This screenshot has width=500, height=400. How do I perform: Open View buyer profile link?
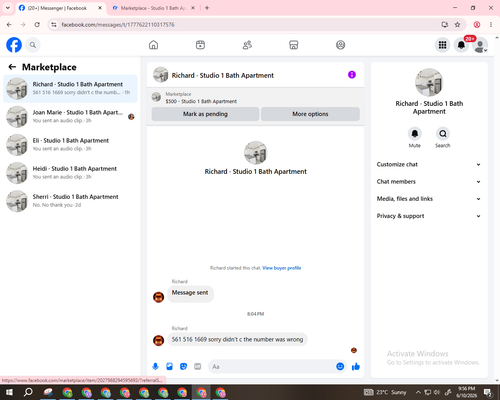[x=282, y=268]
